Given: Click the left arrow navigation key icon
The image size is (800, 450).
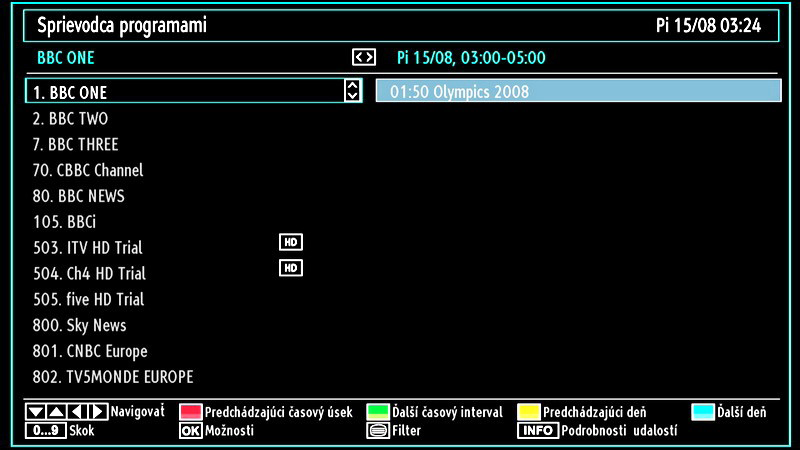Looking at the screenshot, I should click(x=77, y=412).
